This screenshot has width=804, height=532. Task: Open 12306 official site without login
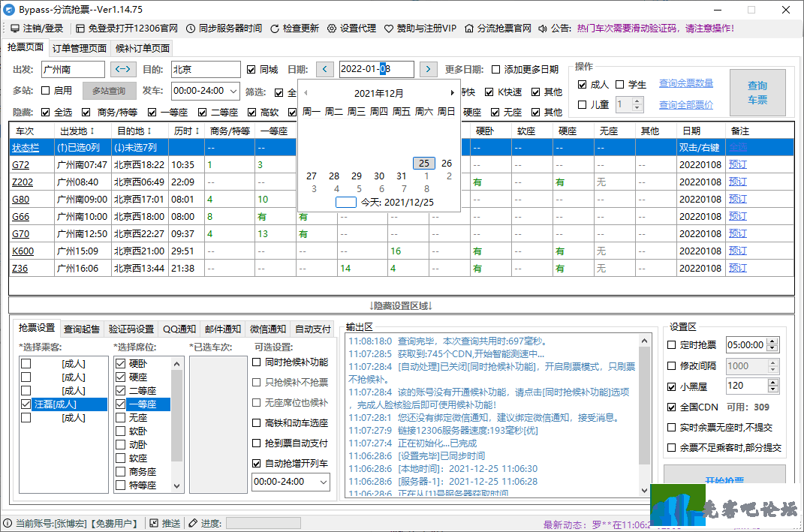tap(80, 29)
